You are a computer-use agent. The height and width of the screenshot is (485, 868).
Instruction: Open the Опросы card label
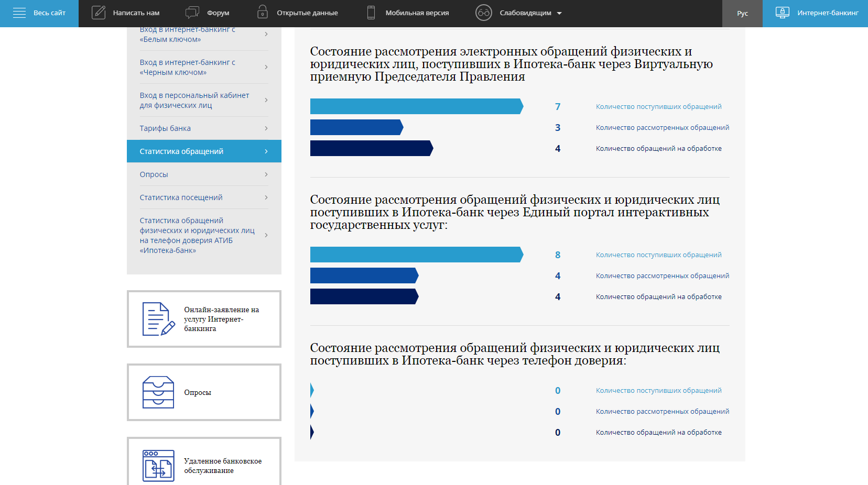pos(198,392)
